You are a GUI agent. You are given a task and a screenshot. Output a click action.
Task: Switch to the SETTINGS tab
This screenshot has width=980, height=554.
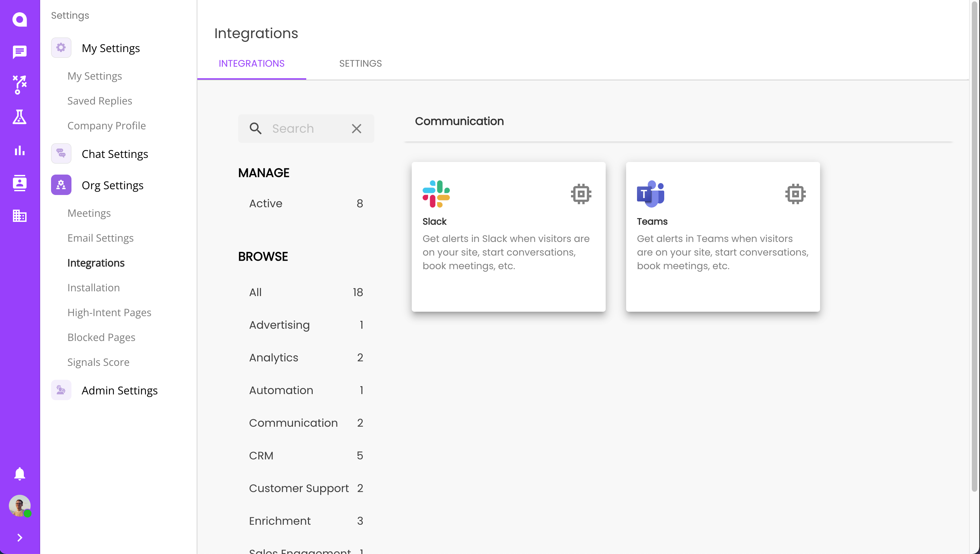click(x=360, y=64)
